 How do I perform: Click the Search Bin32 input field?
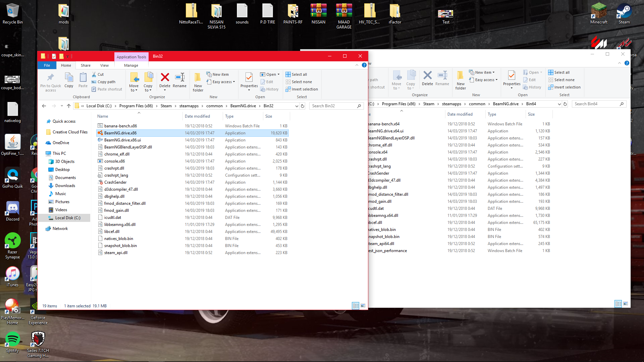pyautogui.click(x=334, y=106)
